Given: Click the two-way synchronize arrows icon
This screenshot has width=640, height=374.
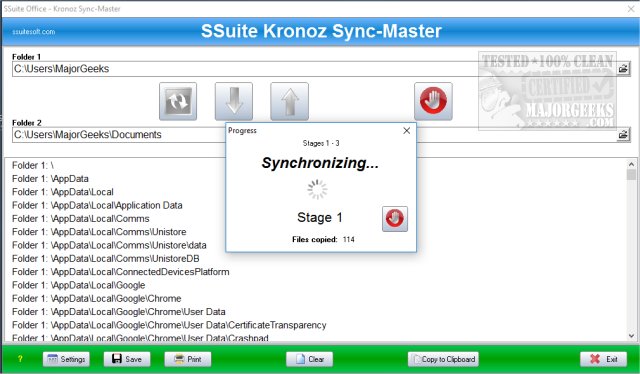Looking at the screenshot, I should point(178,101).
